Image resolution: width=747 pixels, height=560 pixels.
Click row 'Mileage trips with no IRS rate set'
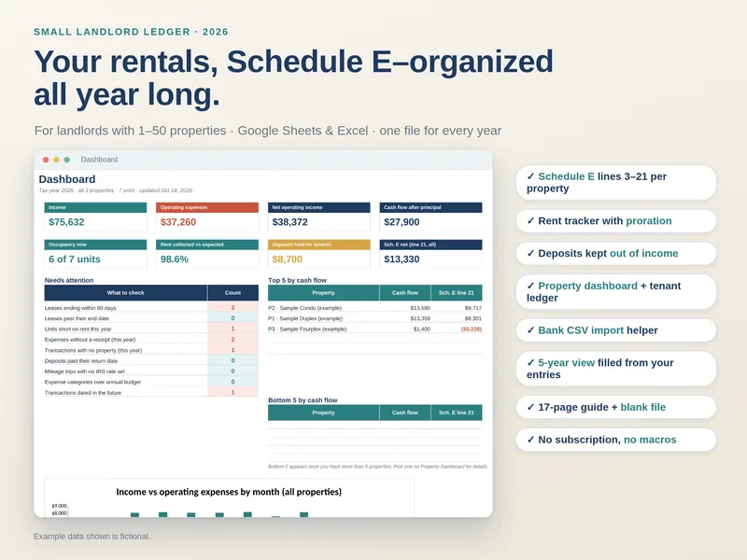151,371
